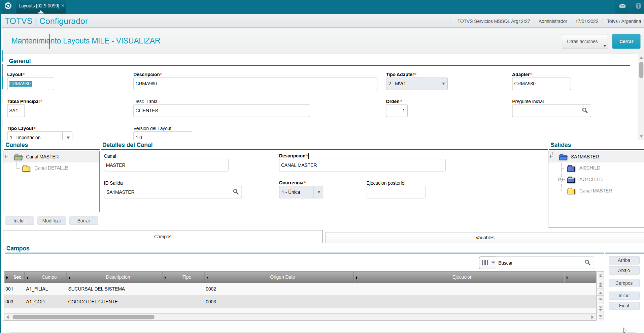Click the ID Salida lookup magnifier
Viewport: 644px width, 333px height.
236,192
